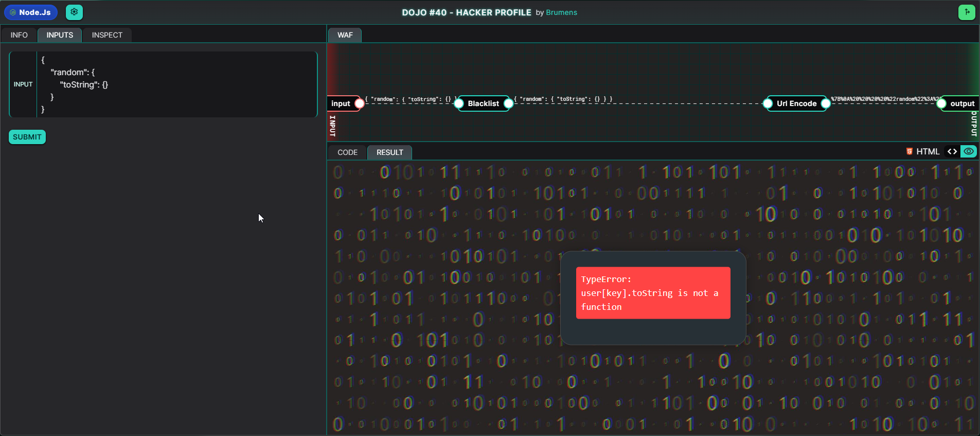The image size is (980, 436).
Task: Open settings via gear icon
Action: (x=74, y=12)
